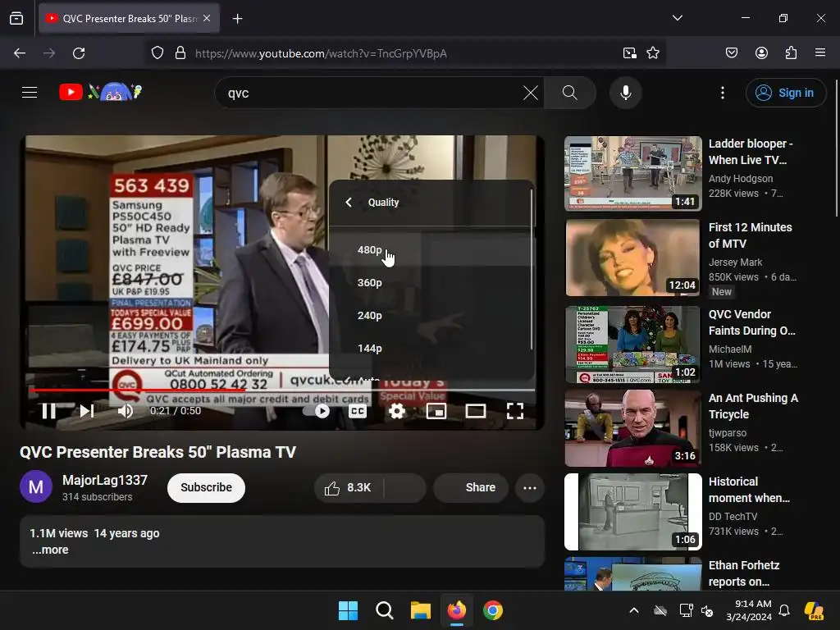Sign in to YouTube
Screen dimensions: 840x630
pyautogui.click(x=785, y=93)
